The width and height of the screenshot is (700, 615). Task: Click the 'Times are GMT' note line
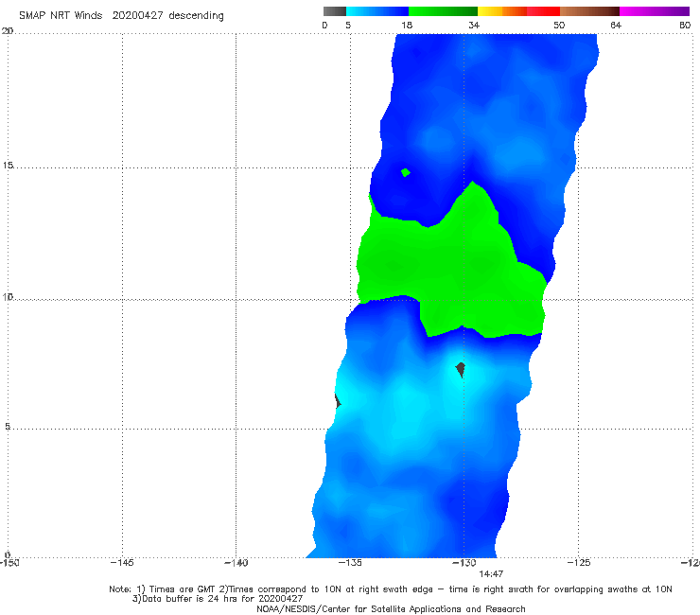pyautogui.click(x=390, y=589)
